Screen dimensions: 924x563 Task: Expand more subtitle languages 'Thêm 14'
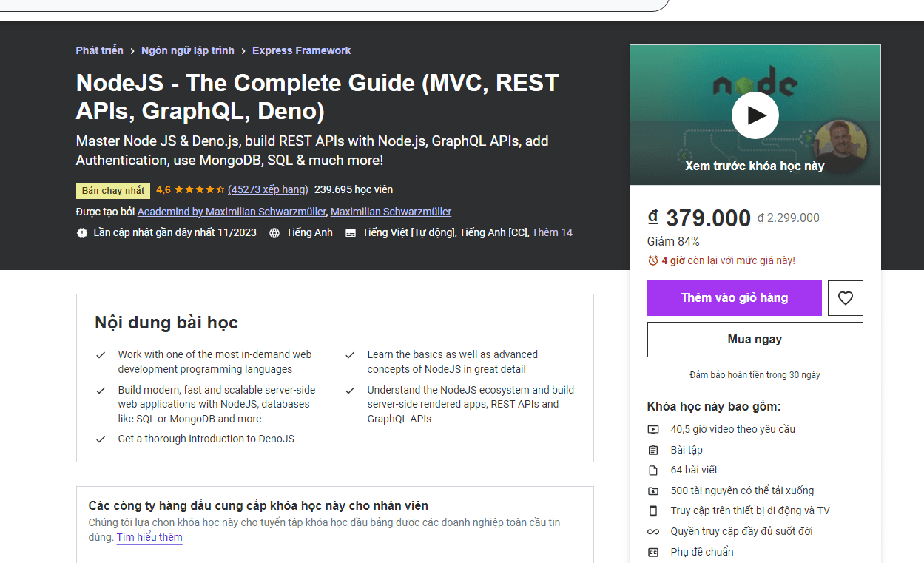tap(552, 232)
